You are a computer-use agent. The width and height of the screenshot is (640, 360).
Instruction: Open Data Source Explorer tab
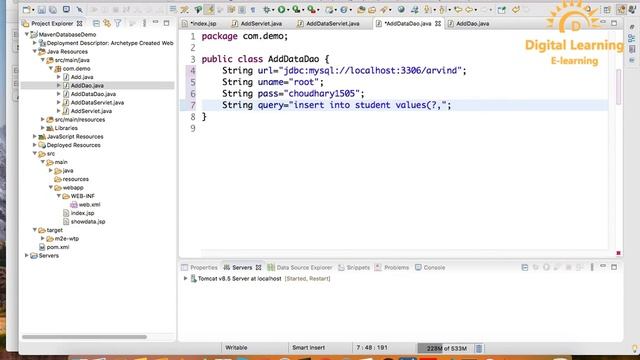click(300, 268)
